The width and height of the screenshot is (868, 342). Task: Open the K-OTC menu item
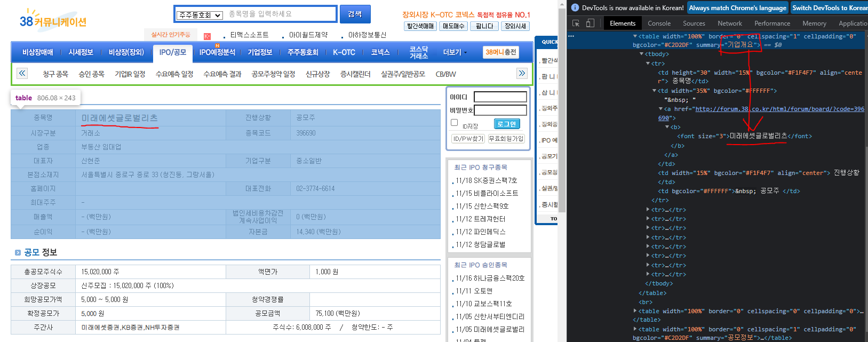[344, 52]
